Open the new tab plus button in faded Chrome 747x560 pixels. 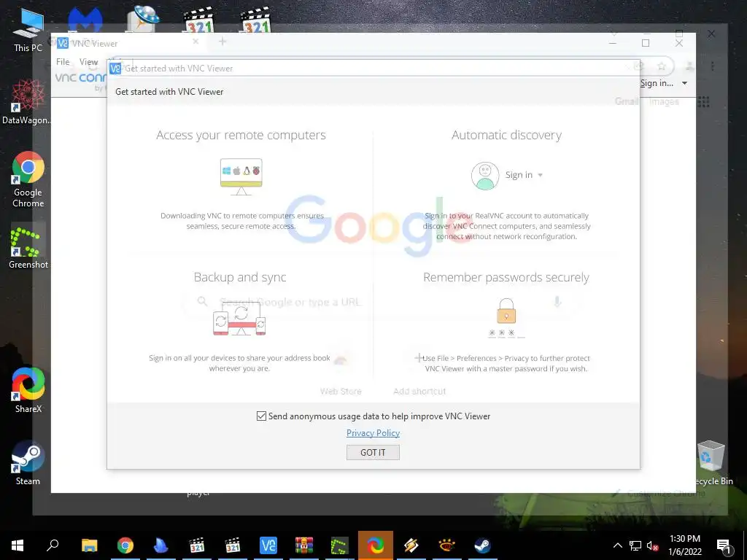[222, 42]
